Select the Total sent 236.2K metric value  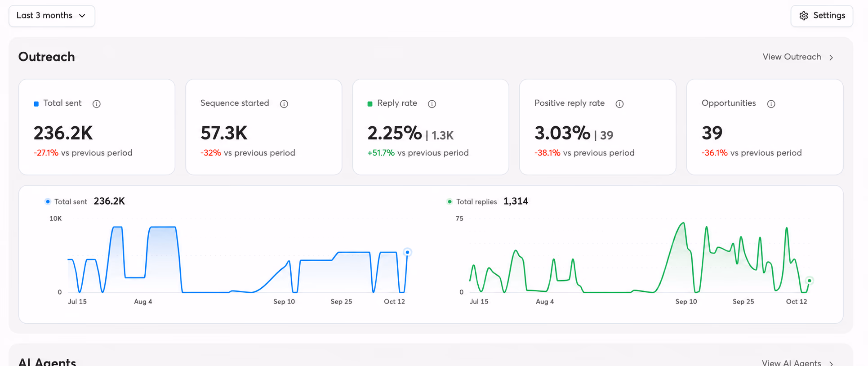(x=63, y=133)
